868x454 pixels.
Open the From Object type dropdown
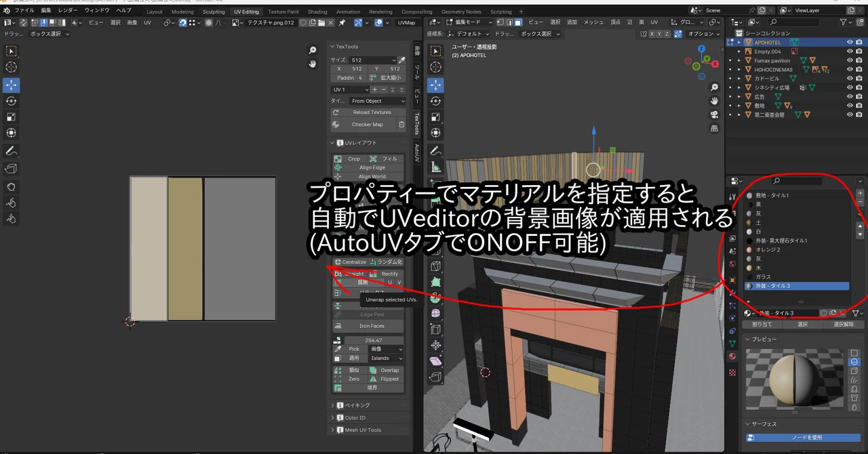pos(378,101)
